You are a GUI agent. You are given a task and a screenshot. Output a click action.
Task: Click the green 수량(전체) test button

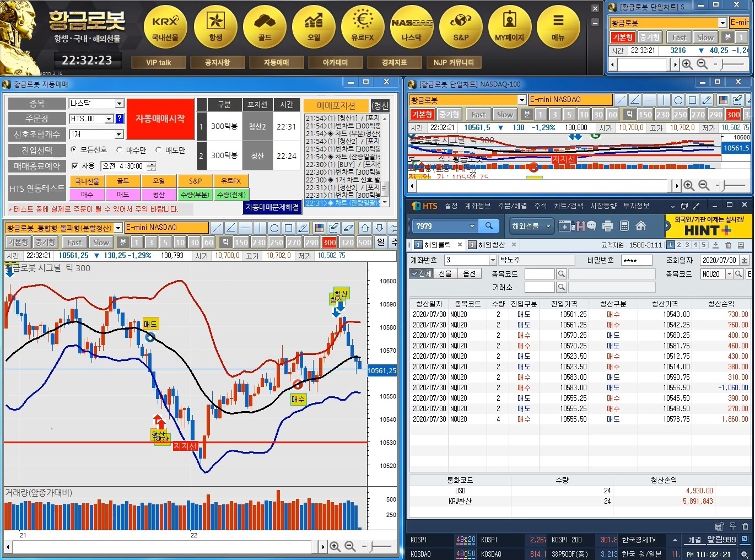[x=231, y=195]
